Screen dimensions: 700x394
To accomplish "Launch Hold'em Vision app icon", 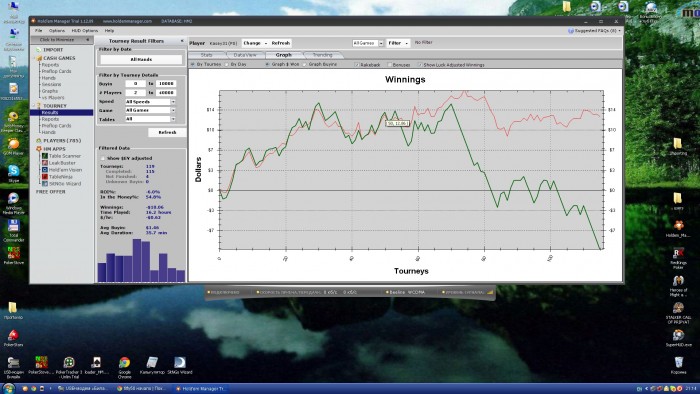I will point(45,170).
